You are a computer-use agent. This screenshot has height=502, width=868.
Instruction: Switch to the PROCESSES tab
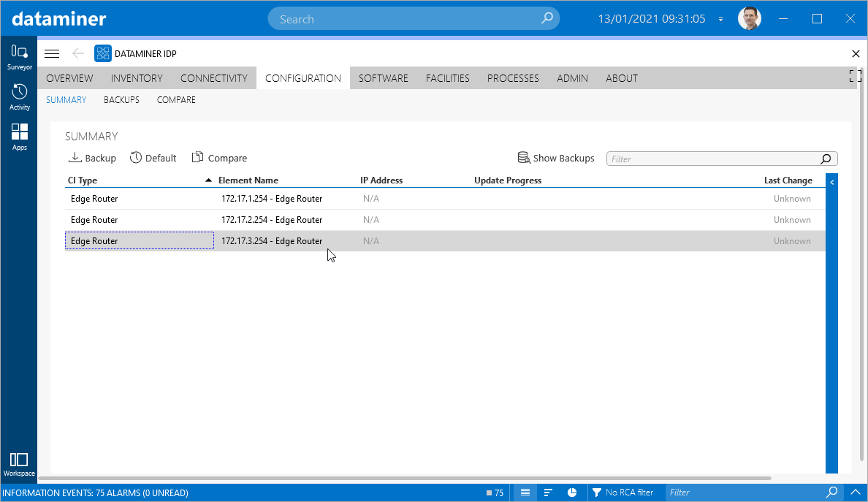pyautogui.click(x=513, y=78)
